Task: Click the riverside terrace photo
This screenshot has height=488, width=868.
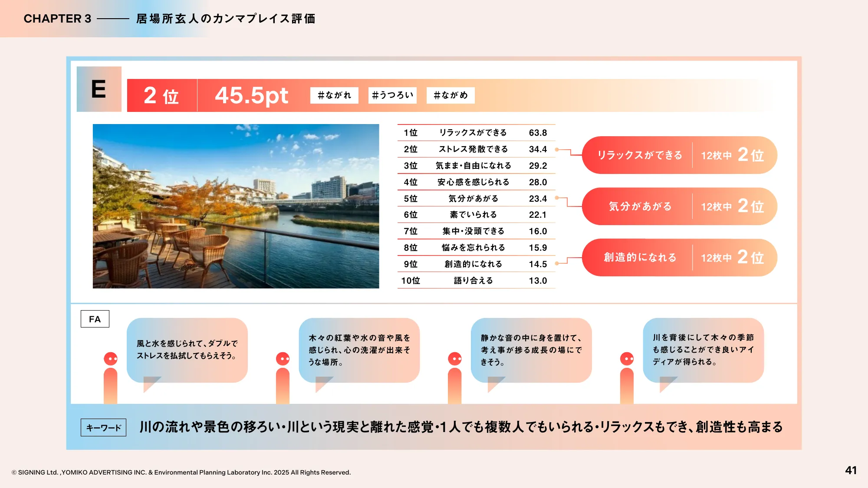Action: point(236,206)
